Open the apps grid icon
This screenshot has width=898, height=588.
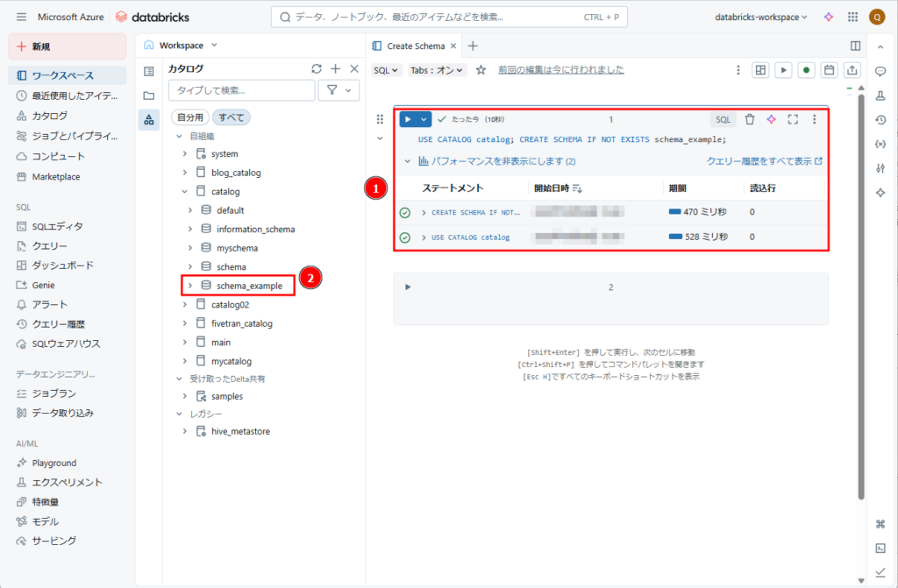[x=852, y=17]
